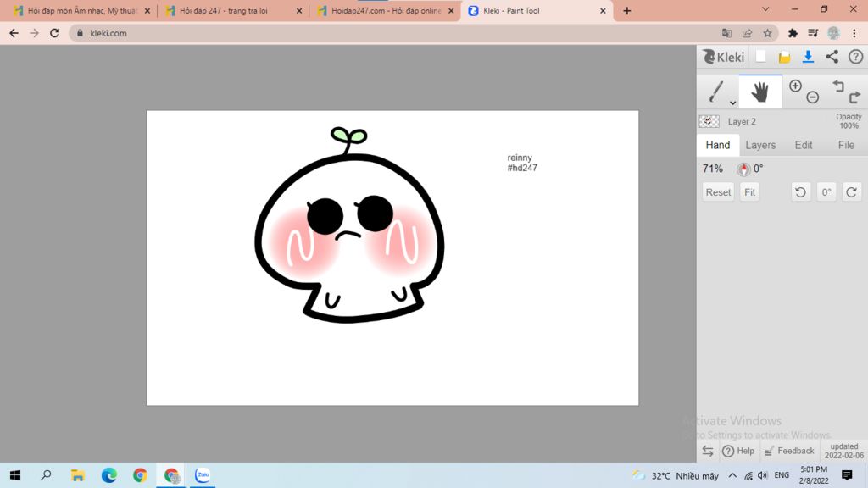The height and width of the screenshot is (488, 868).
Task: Undo the last action in Kleki
Action: click(x=838, y=86)
